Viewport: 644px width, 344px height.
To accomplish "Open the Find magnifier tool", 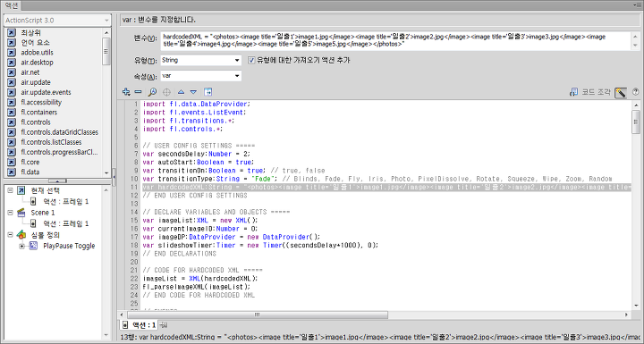I will click(152, 92).
